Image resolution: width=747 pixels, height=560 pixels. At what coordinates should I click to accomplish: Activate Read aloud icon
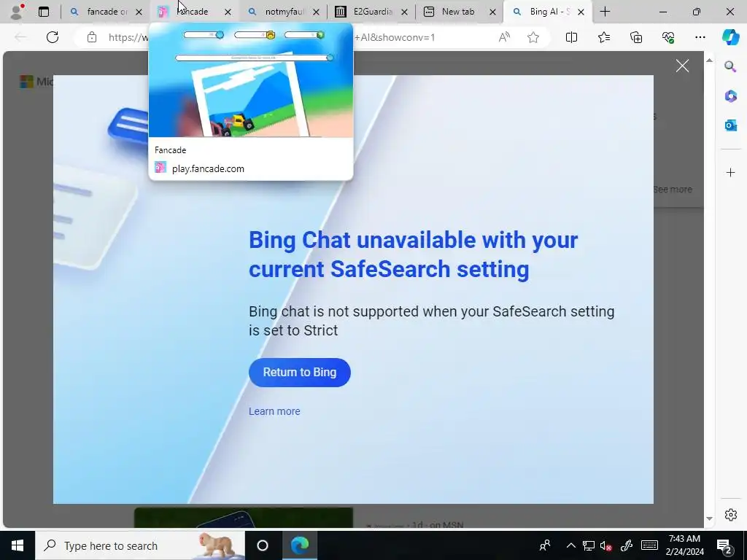click(504, 37)
